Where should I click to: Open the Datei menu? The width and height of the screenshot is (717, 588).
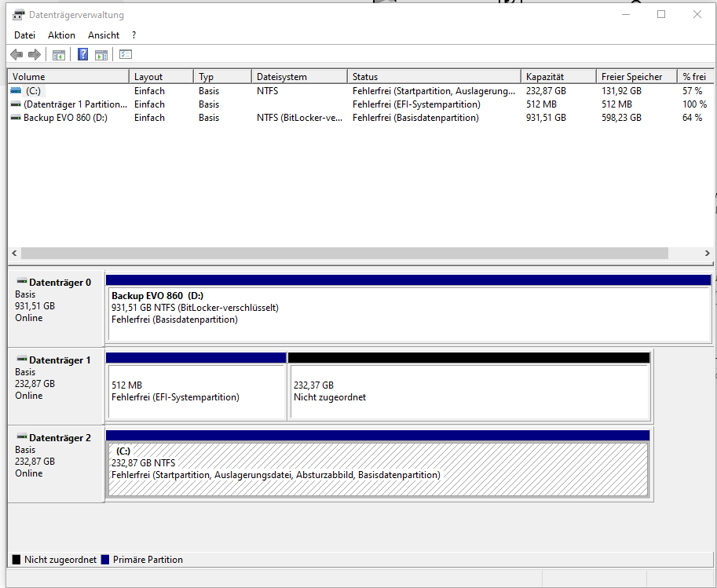click(x=24, y=35)
